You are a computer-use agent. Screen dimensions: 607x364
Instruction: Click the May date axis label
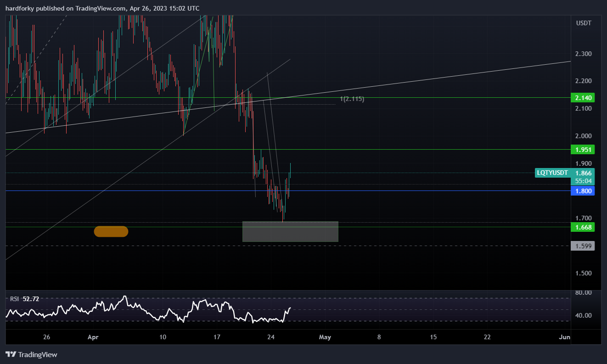coord(325,337)
